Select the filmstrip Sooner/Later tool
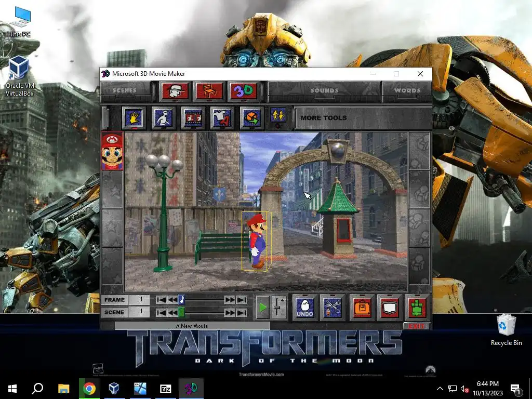Viewport: 532px width, 399px height. 193,118
